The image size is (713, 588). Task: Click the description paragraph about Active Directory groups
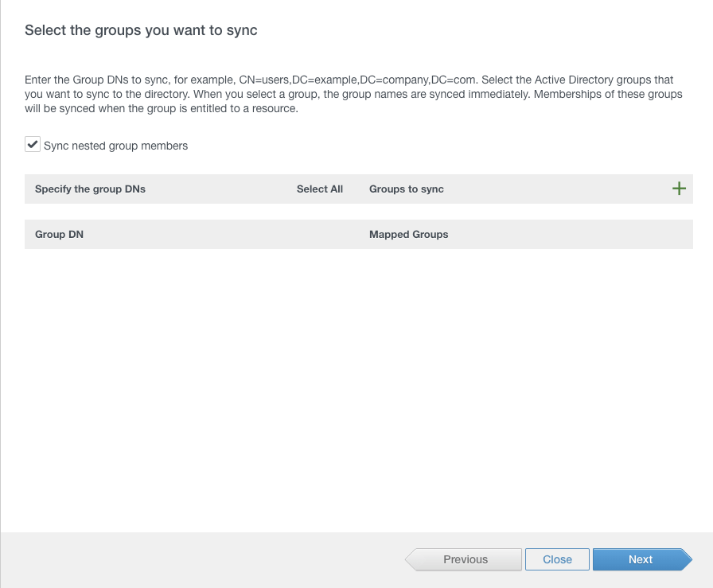(x=350, y=95)
